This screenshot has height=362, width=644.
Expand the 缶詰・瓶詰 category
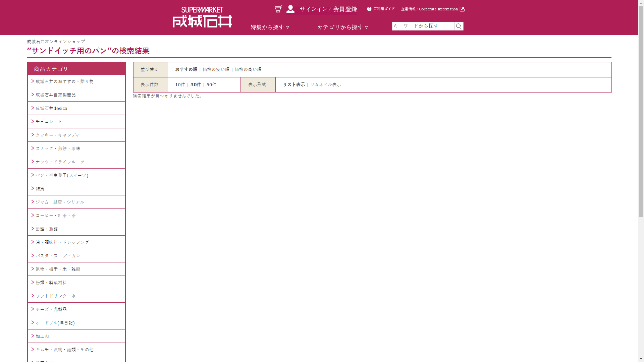point(47,229)
